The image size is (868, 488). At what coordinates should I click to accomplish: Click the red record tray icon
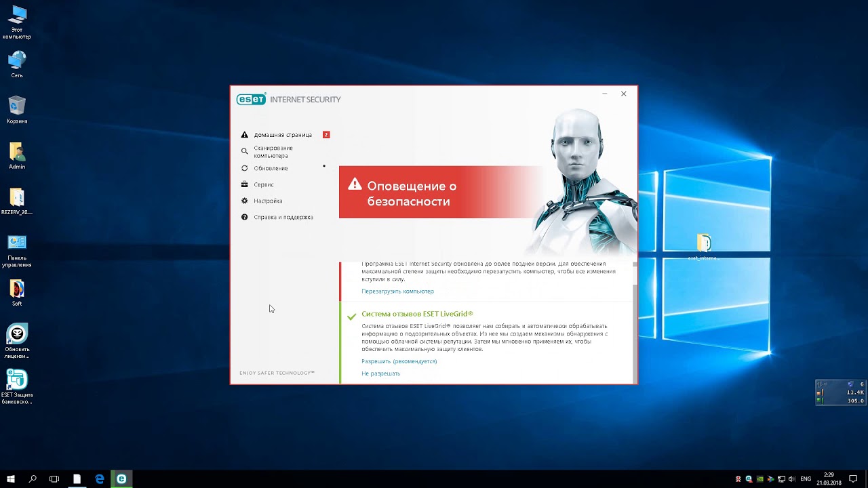coord(738,479)
